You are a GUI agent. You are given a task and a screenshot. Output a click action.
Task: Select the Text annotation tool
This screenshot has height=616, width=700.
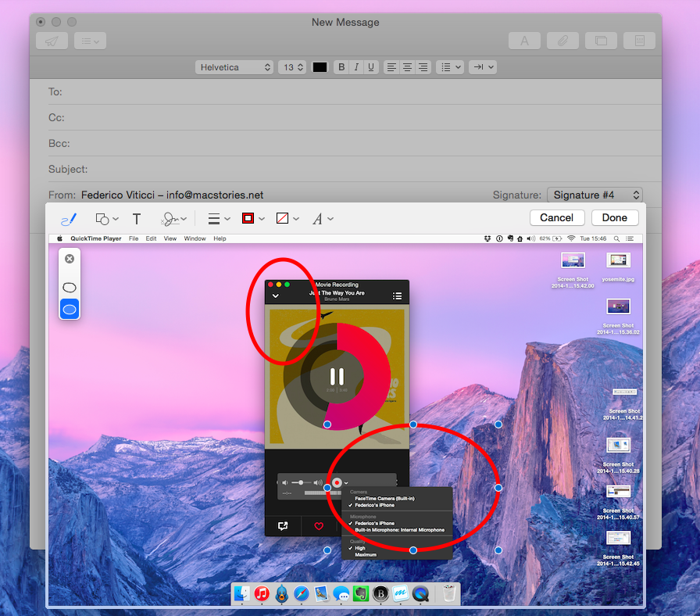point(136,218)
